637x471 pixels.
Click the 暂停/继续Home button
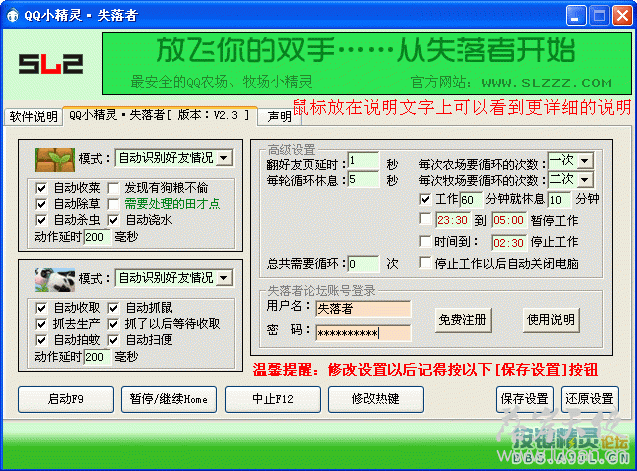pyautogui.click(x=169, y=399)
